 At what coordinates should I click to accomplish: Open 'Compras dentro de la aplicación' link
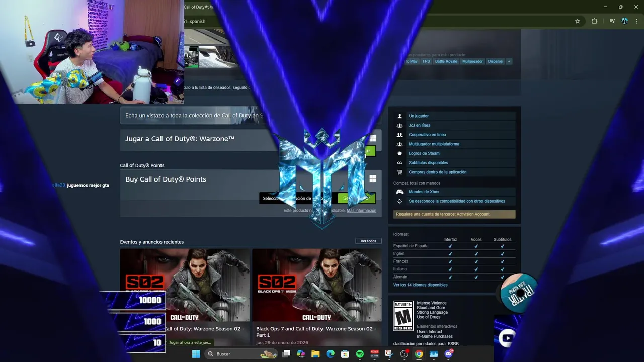click(437, 172)
